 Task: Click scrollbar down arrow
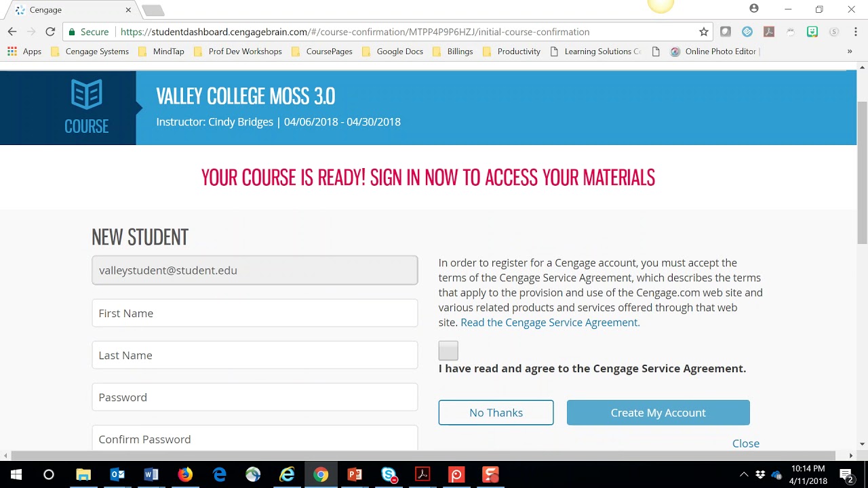point(863,445)
